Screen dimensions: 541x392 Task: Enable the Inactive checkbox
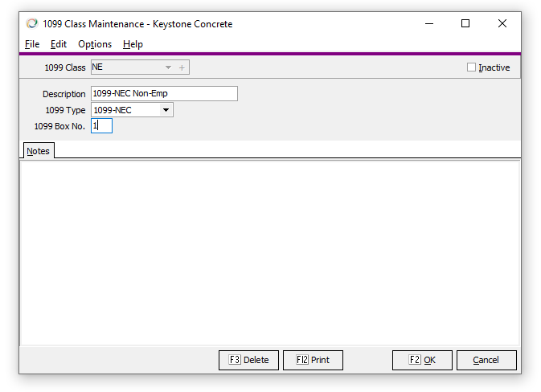tap(472, 67)
